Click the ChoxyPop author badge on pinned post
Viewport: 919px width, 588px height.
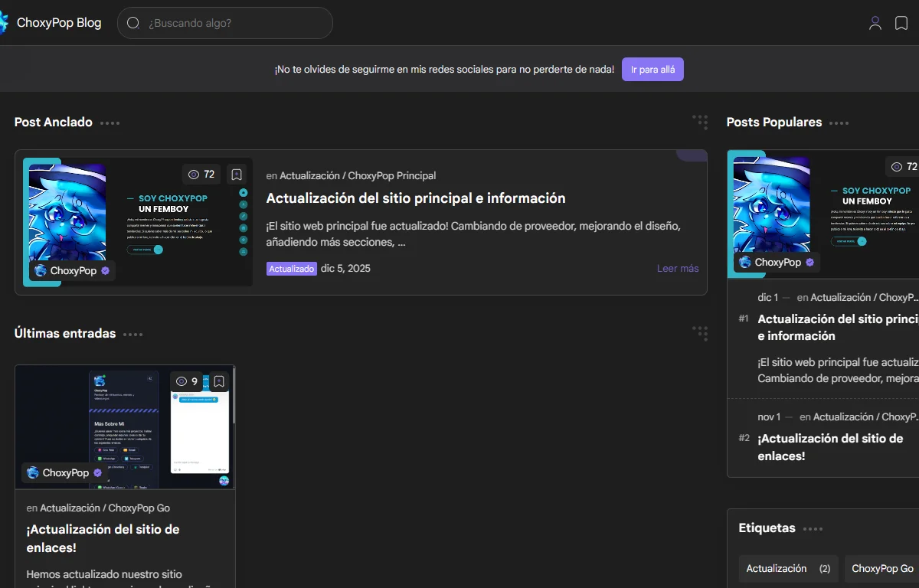73,271
